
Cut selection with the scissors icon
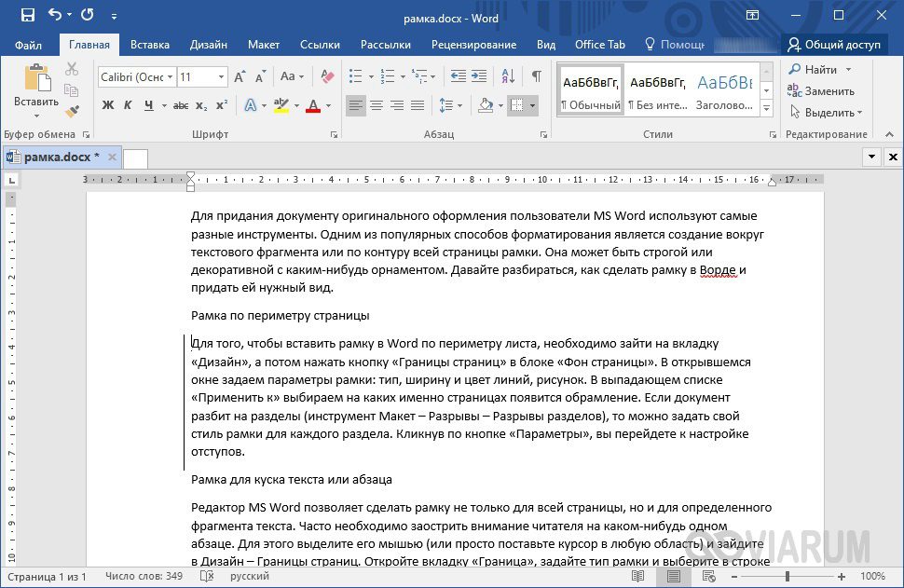click(x=72, y=69)
